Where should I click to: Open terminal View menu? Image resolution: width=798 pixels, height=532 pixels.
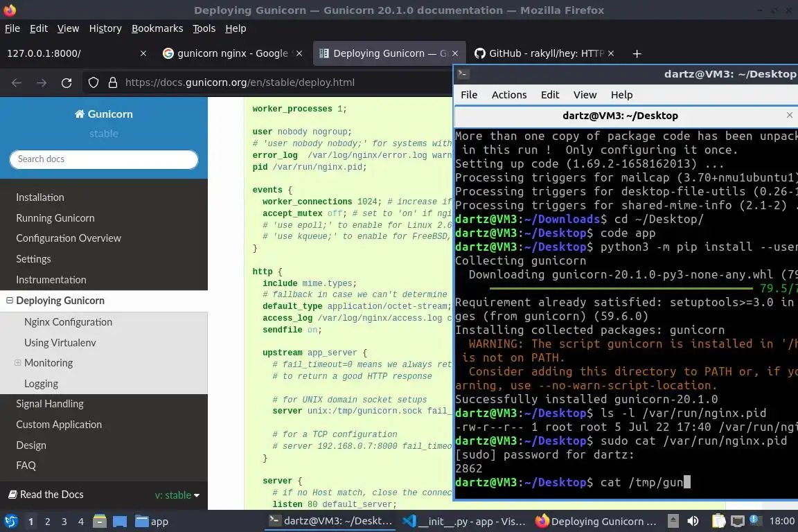click(x=585, y=95)
